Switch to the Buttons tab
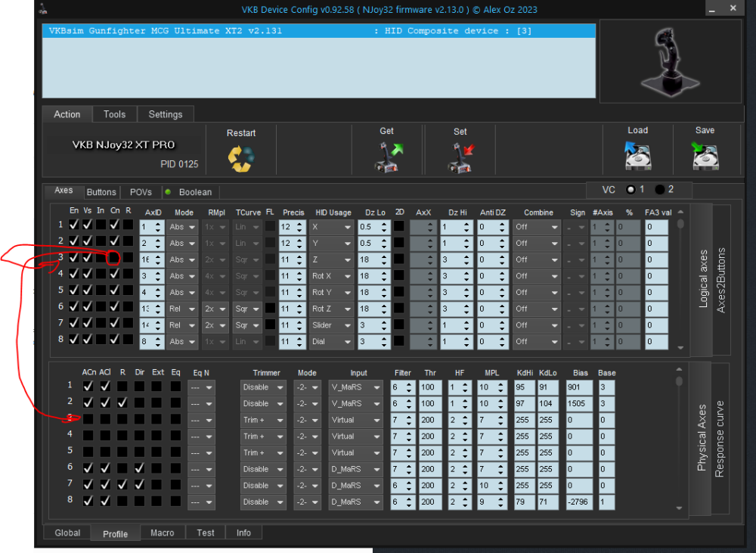Viewport: 756px width, 553px height. [101, 192]
